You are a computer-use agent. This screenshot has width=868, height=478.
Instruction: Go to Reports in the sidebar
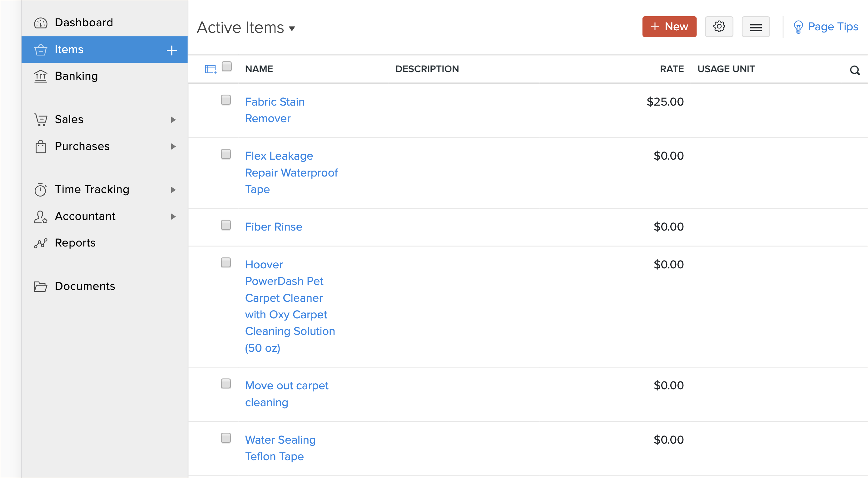tap(75, 243)
